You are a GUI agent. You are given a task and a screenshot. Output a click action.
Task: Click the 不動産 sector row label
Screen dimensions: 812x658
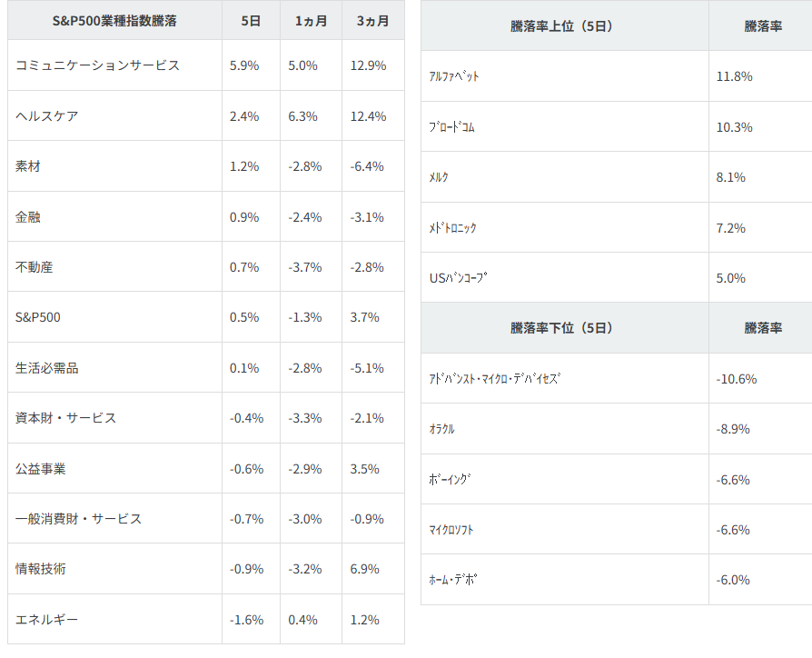tap(35, 267)
